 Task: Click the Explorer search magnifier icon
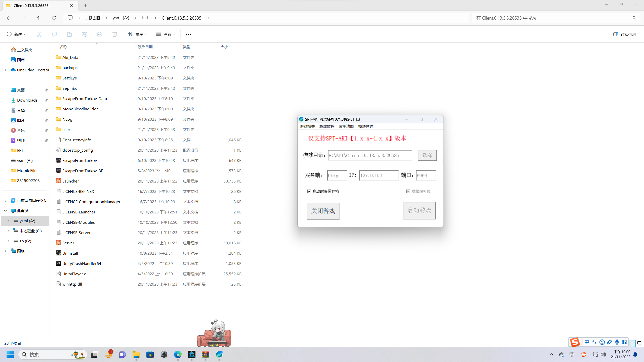(634, 18)
